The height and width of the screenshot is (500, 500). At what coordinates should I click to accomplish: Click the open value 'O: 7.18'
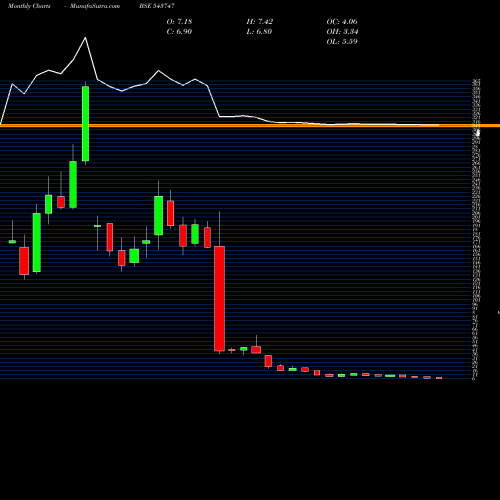(x=179, y=21)
